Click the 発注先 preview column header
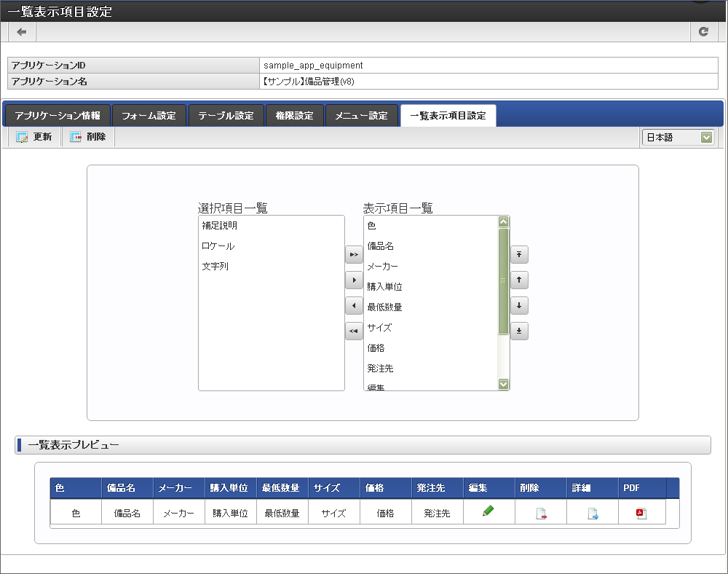This screenshot has height=574, width=728. click(x=438, y=488)
